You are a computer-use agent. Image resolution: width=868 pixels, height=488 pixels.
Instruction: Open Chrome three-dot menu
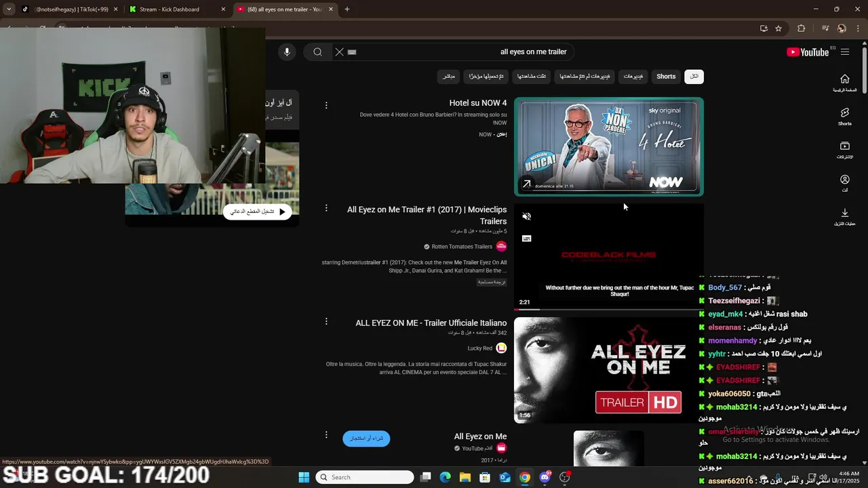pos(859,28)
